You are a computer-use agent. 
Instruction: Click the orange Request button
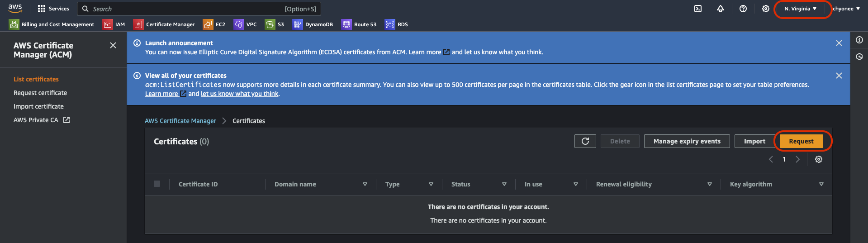801,141
